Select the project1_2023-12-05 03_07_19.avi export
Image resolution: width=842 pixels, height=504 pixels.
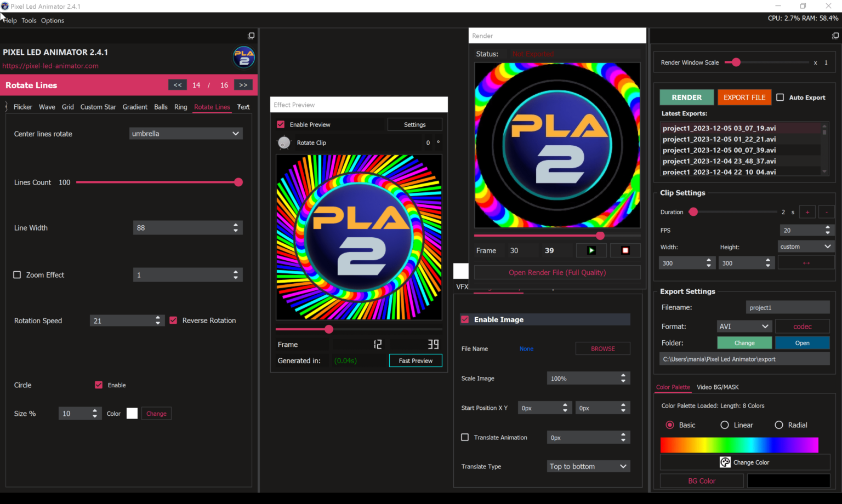click(x=719, y=128)
